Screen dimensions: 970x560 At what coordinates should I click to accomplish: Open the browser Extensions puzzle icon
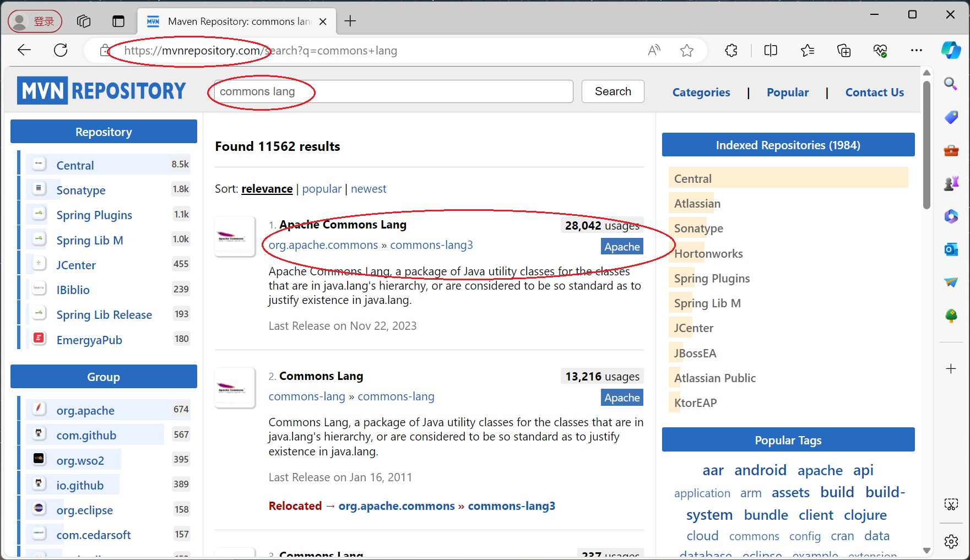[731, 51]
